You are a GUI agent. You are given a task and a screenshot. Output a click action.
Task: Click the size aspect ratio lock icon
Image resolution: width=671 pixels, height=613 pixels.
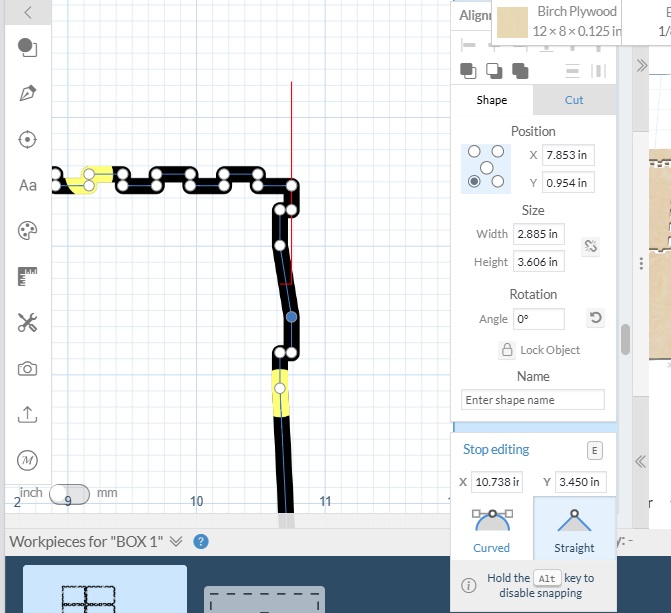591,246
